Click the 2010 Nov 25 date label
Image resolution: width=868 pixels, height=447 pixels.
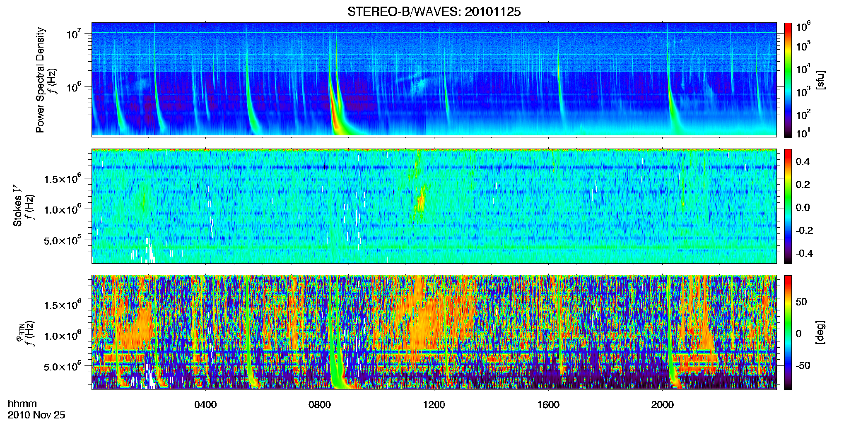(36, 415)
